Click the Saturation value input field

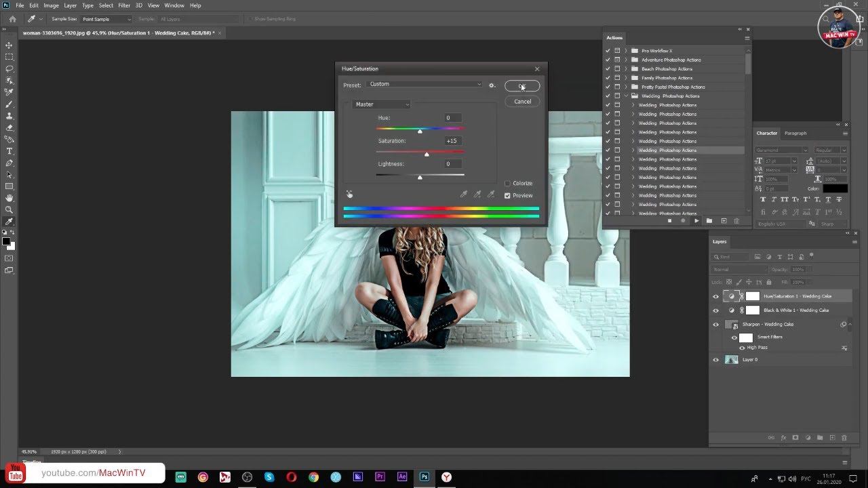[x=452, y=141]
